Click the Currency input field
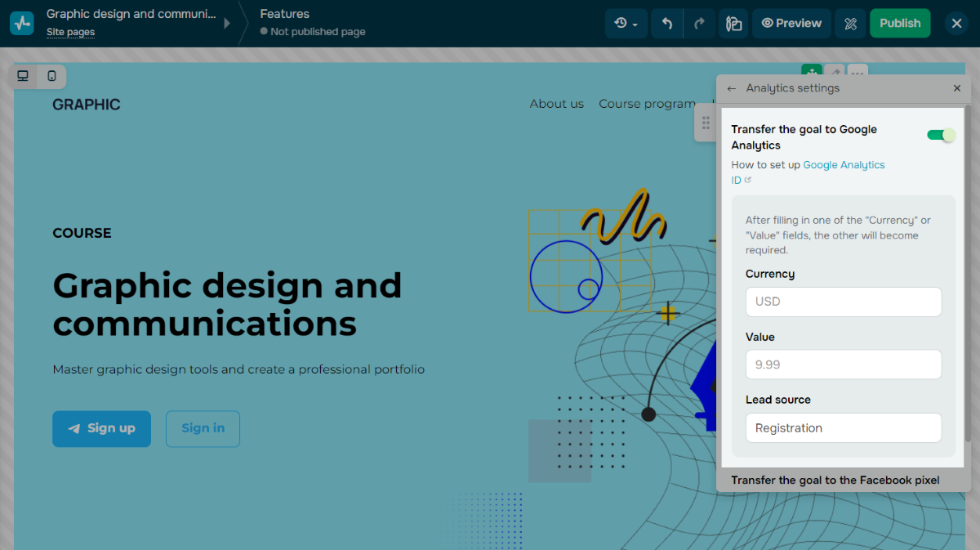 tap(843, 302)
